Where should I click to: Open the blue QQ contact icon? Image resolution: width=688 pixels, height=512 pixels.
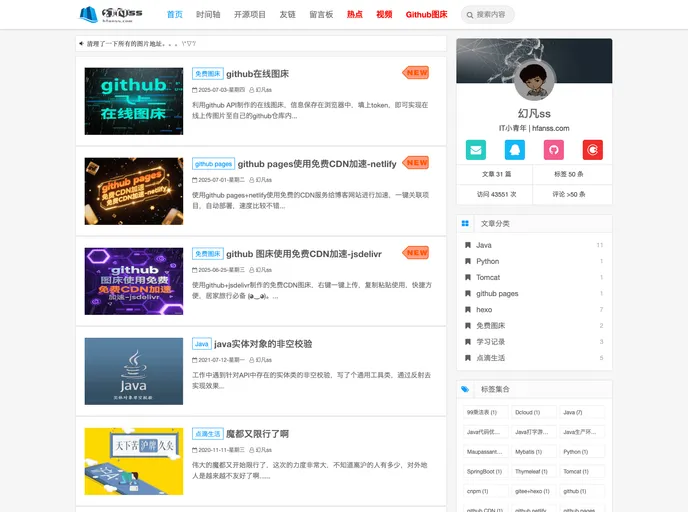tap(514, 150)
